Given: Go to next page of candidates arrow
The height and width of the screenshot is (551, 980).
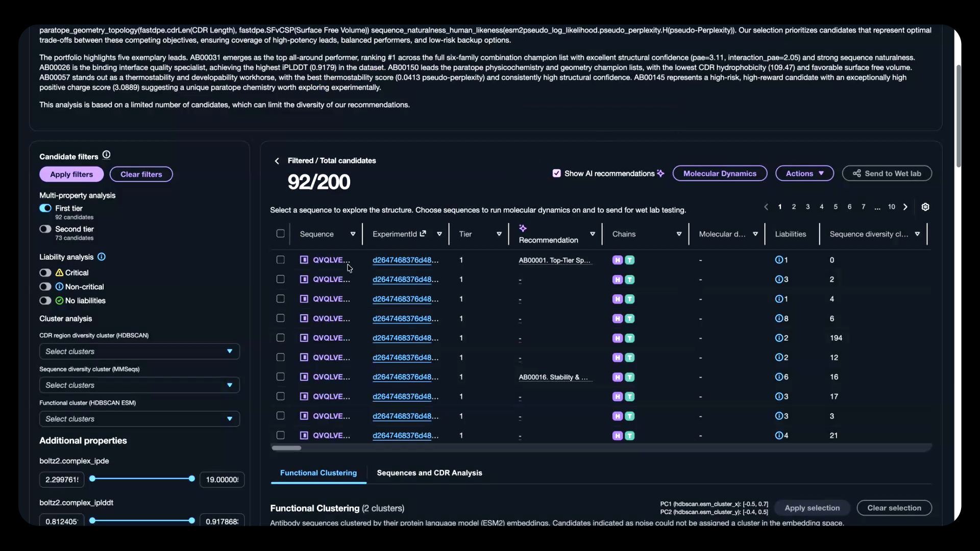Looking at the screenshot, I should coord(905,207).
